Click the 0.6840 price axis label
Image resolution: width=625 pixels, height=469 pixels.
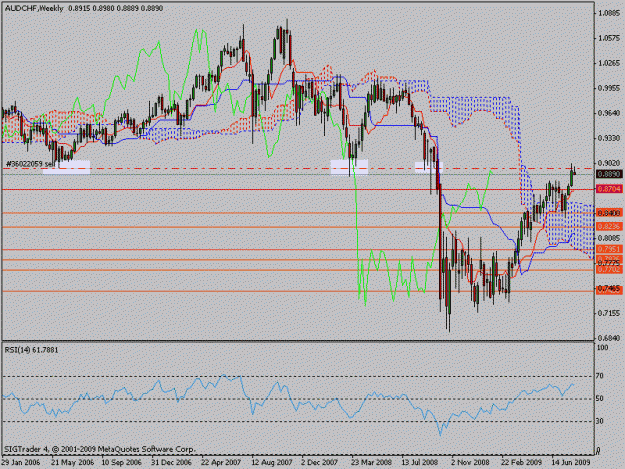(x=609, y=338)
